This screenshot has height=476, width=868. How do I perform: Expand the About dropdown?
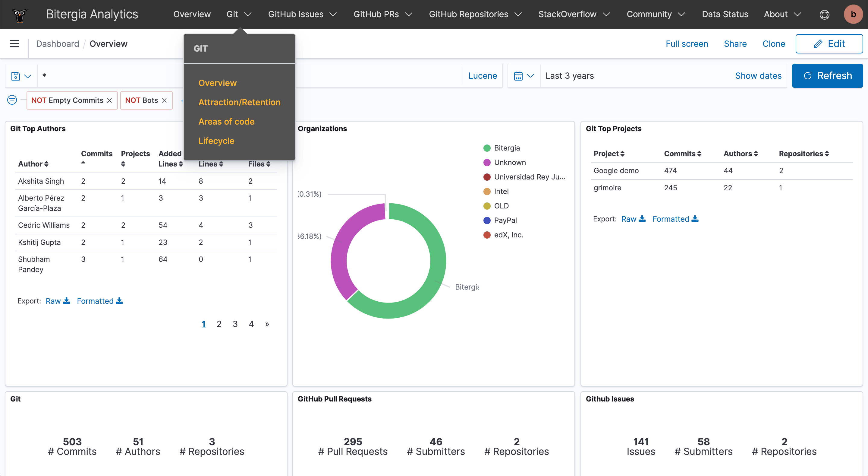[782, 14]
